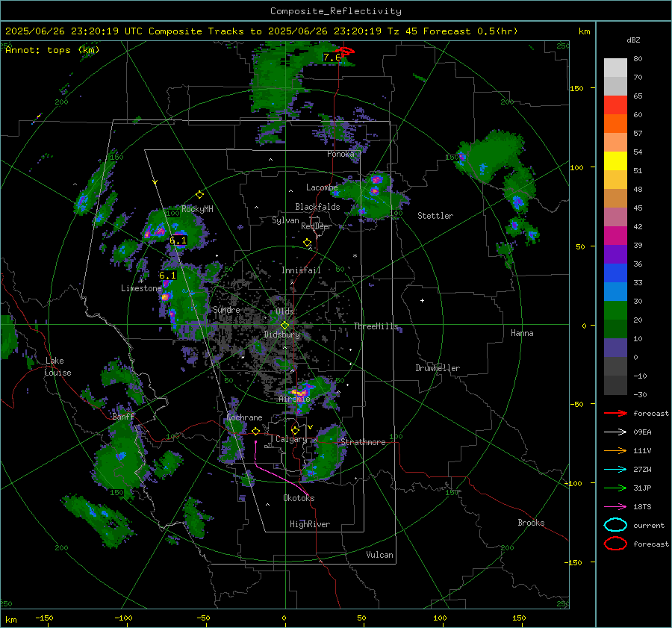This screenshot has width=672, height=628.
Task: Click the Banff city label
Action: click(123, 417)
